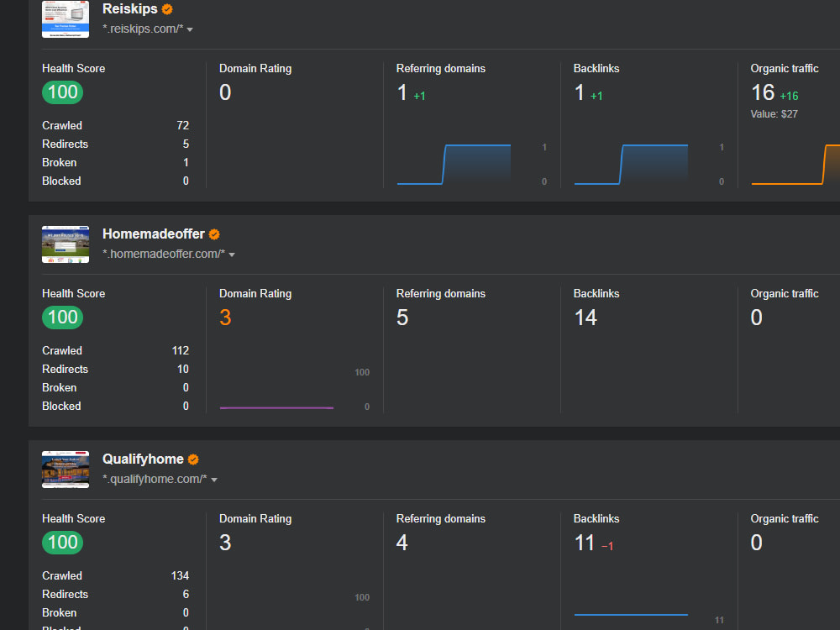The width and height of the screenshot is (840, 630).
Task: Click Homemadeoffer Broken label
Action: tap(60, 388)
